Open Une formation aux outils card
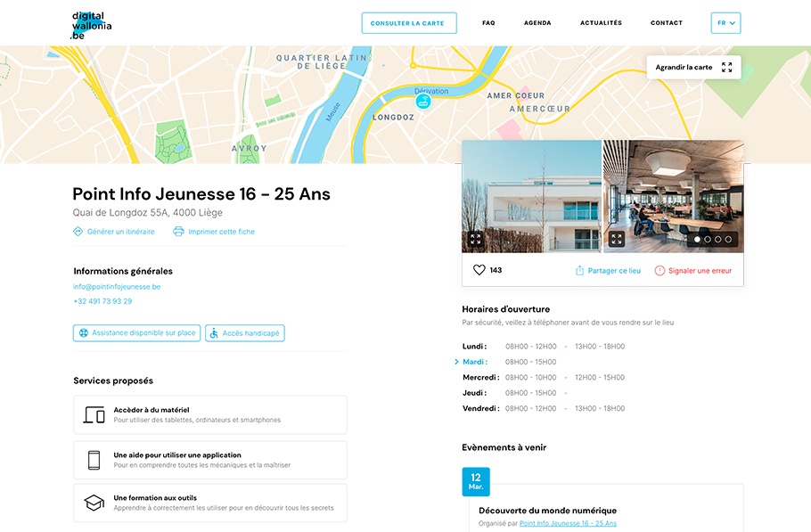 coord(210,503)
